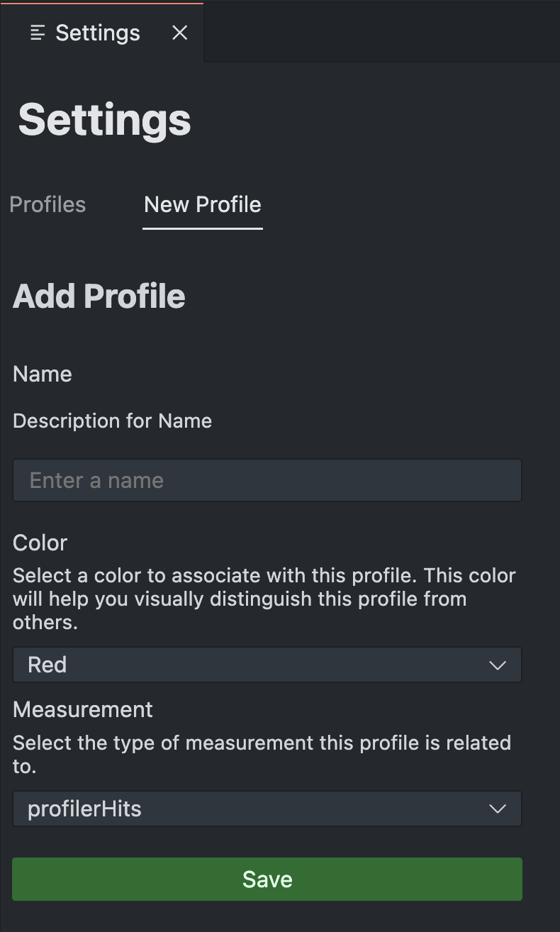Click the color description help text
Image resolution: width=560 pixels, height=932 pixels.
[x=264, y=599]
